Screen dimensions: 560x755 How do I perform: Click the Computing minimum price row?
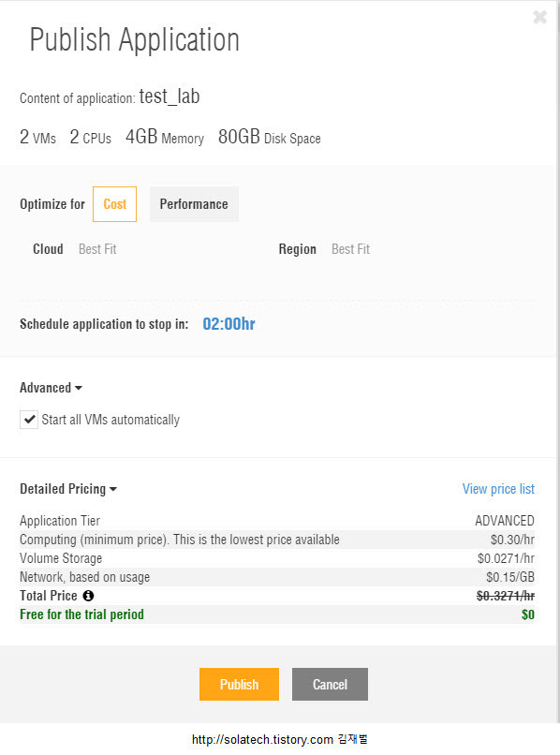pos(277,540)
